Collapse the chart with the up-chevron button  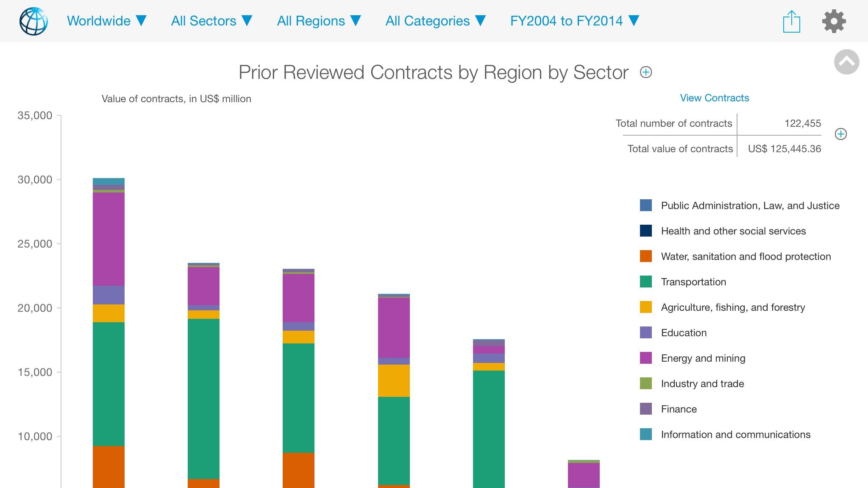click(x=846, y=62)
